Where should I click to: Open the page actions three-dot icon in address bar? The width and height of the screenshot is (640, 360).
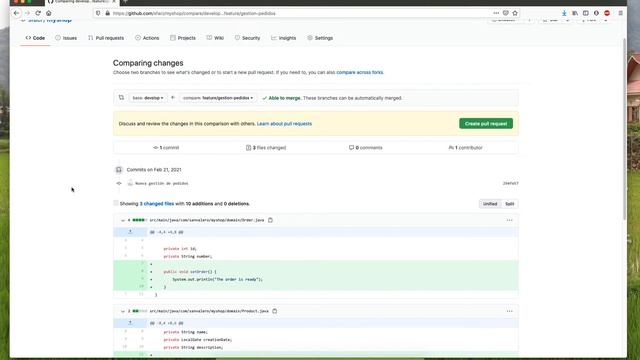(496, 13)
